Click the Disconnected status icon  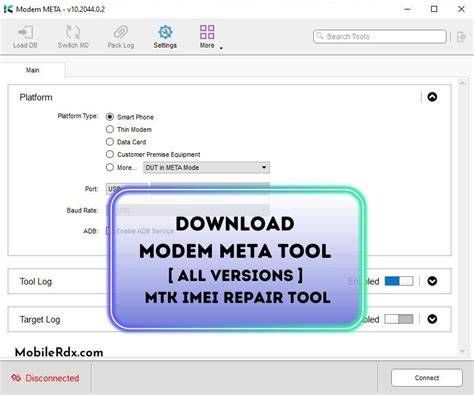pyautogui.click(x=16, y=378)
